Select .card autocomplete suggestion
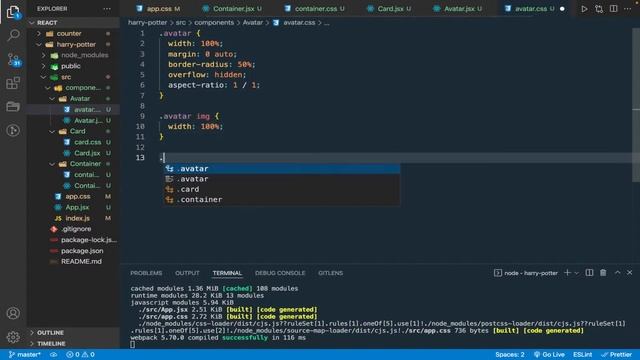This screenshot has width=640, height=360. 282,189
